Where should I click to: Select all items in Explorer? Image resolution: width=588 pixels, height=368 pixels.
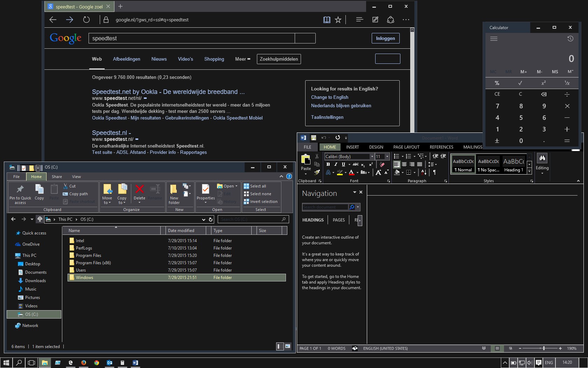[x=258, y=186]
